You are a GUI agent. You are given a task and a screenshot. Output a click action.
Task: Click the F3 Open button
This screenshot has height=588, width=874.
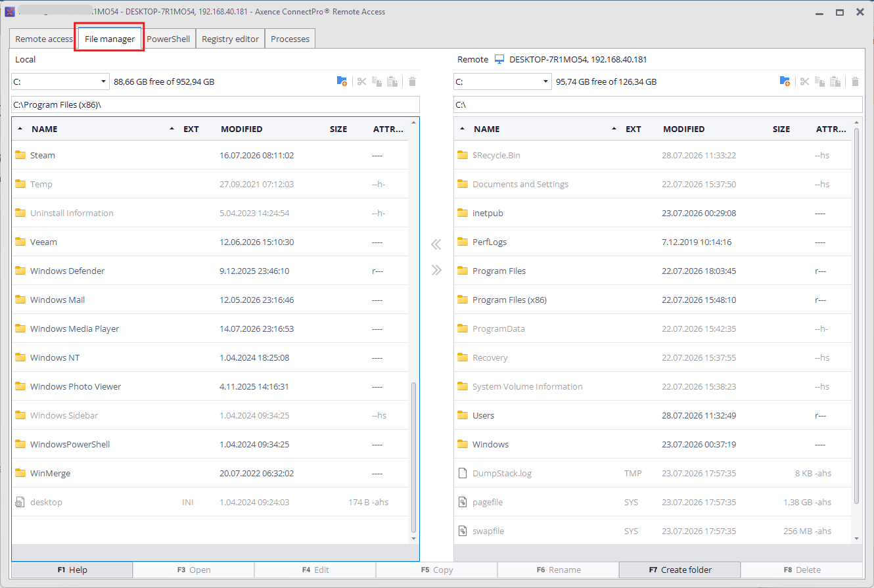[194, 570]
